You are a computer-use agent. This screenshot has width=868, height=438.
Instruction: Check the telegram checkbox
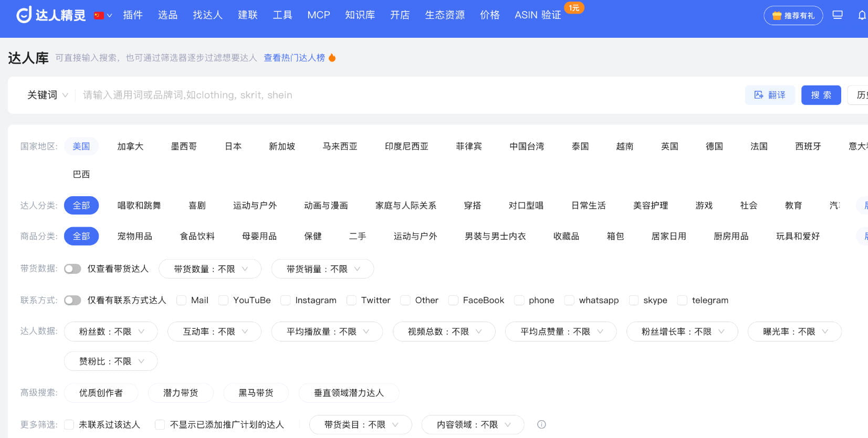pos(683,300)
